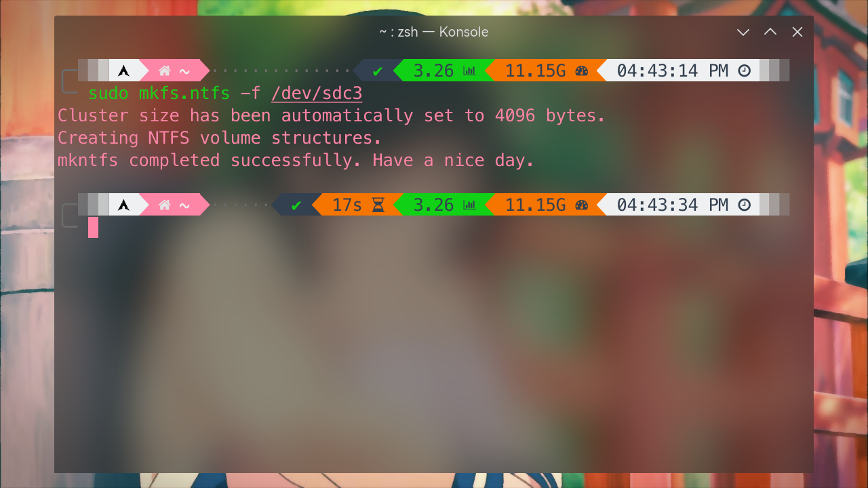Click the RAM gauge icon in 04:43:34 prompt
Screen dimensions: 868x488
pos(581,205)
